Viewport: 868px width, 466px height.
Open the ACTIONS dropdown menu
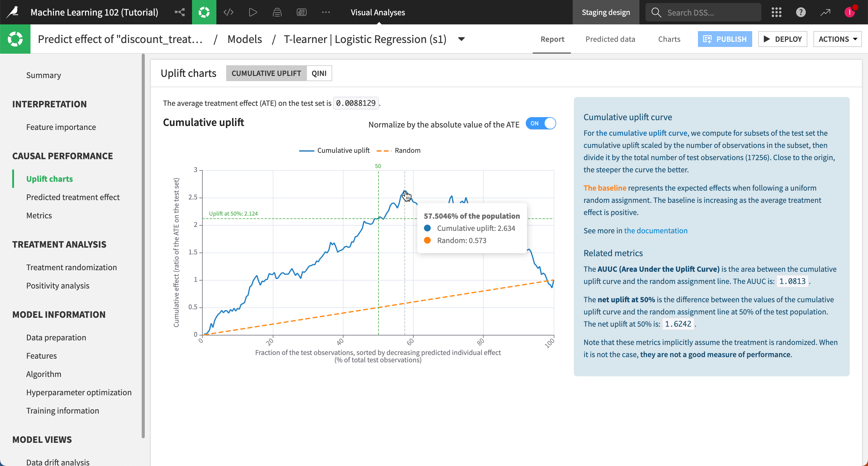coord(837,39)
